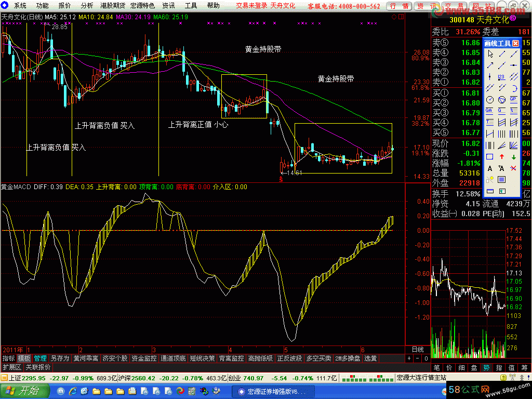Select the circle drawing tool
532x399 pixels.
pos(489,99)
